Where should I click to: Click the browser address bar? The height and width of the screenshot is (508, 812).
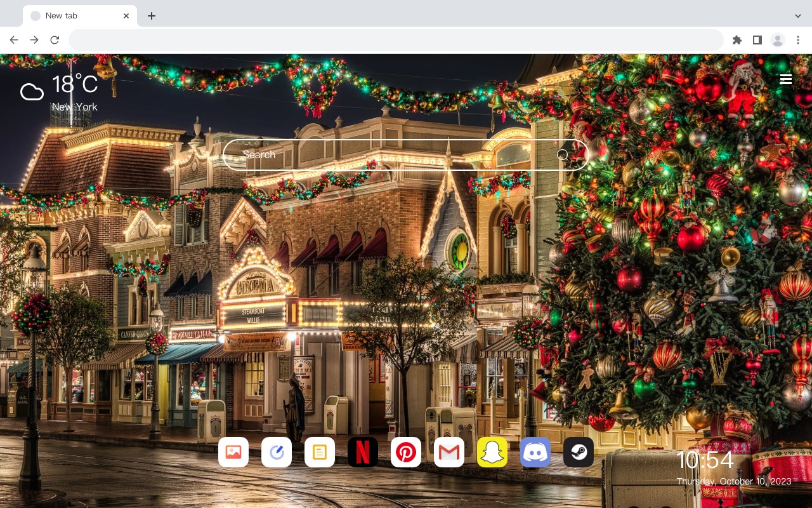click(396, 40)
